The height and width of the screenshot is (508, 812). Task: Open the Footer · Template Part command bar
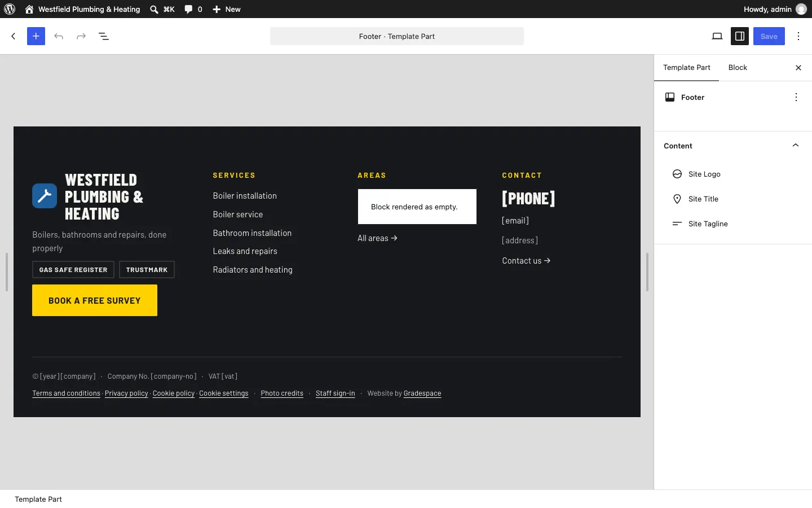click(x=397, y=36)
